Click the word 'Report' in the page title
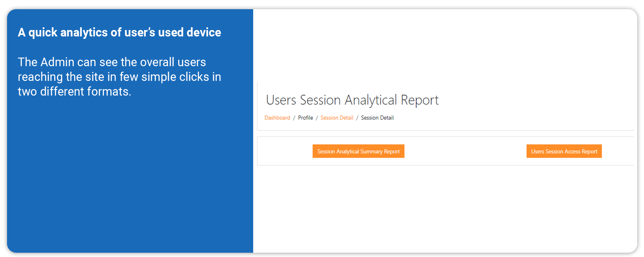Viewport: 644px width, 257px height. tap(420, 100)
